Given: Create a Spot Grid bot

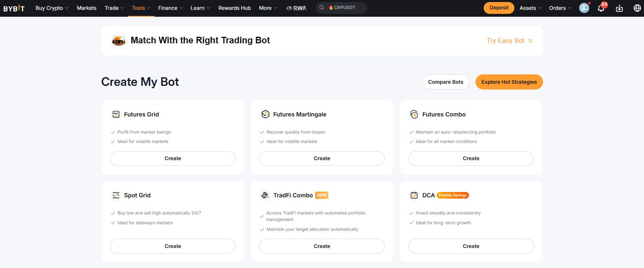Looking at the screenshot, I should coord(173,246).
